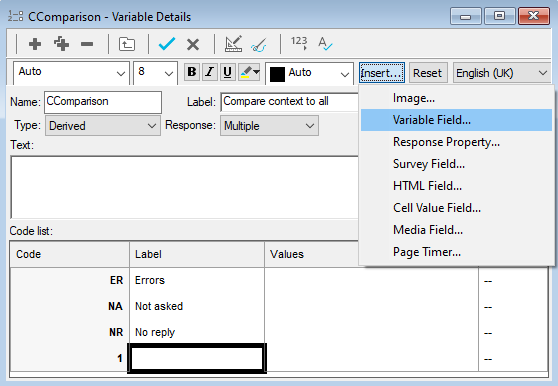Click the Label column header
This screenshot has height=386, width=558.
point(197,254)
